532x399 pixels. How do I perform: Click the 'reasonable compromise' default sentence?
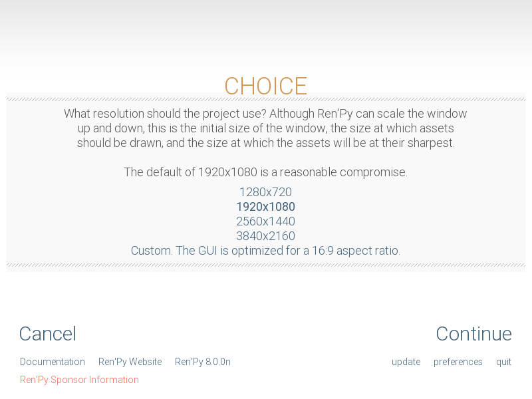click(x=265, y=172)
